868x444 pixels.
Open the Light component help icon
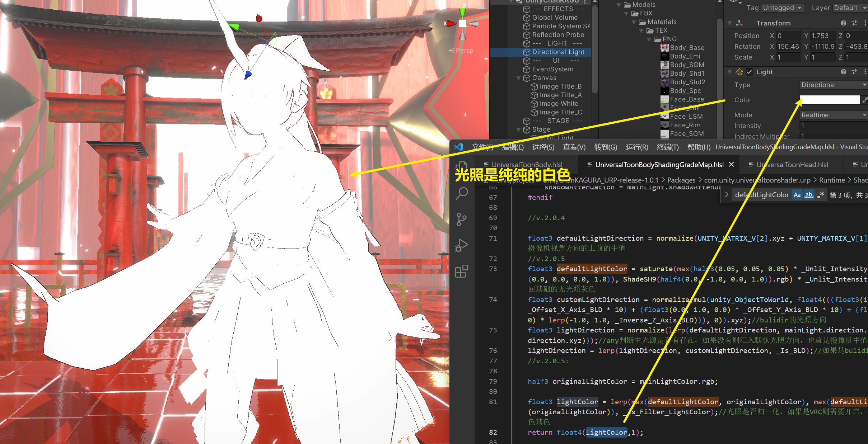[x=843, y=72]
